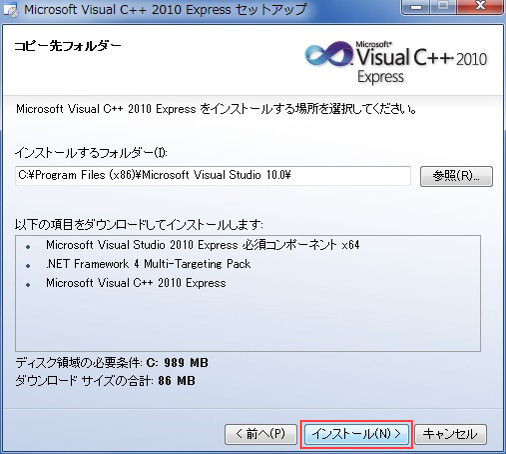Click the インストールする場所を選択してください instruction text

216,109
